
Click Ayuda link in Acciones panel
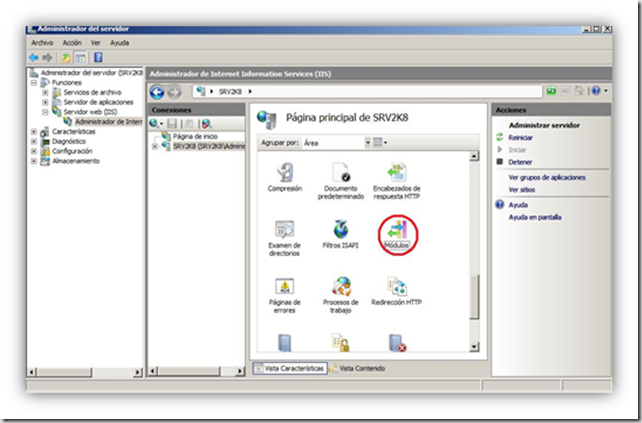518,205
